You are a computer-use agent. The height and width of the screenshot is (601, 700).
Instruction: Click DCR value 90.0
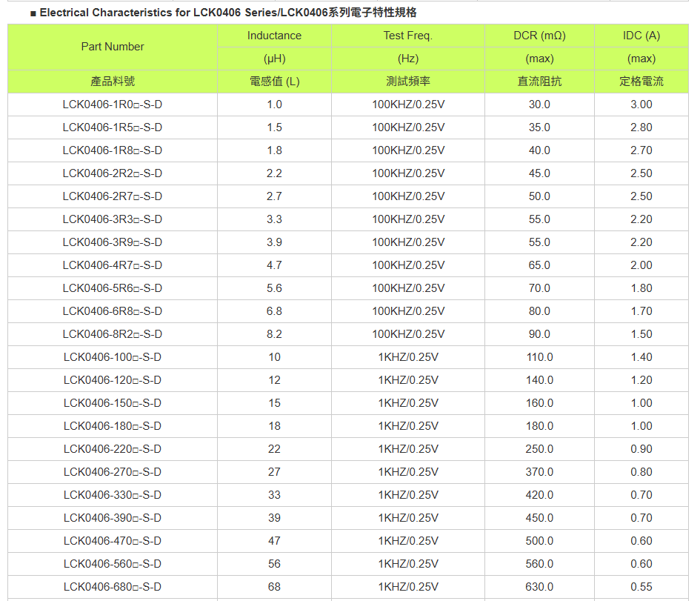click(x=540, y=334)
